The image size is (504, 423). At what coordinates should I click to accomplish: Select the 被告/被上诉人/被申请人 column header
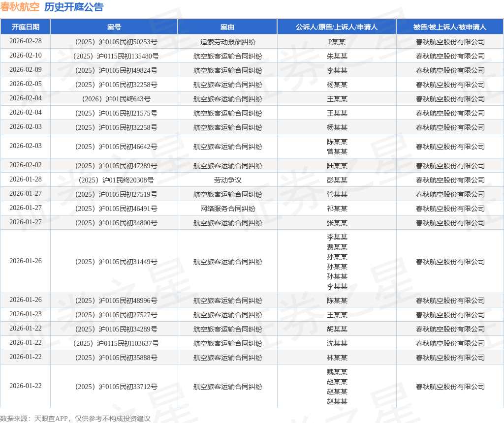pos(450,27)
